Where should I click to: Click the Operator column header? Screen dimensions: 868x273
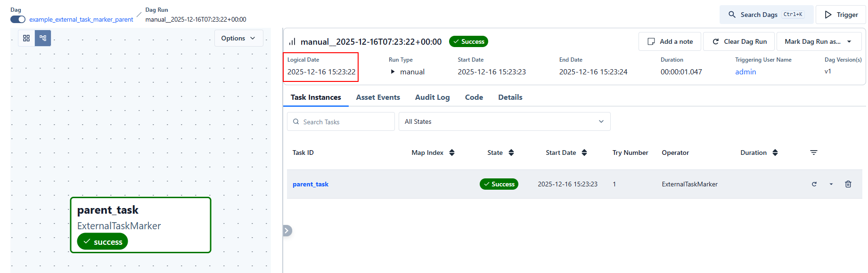tap(675, 153)
